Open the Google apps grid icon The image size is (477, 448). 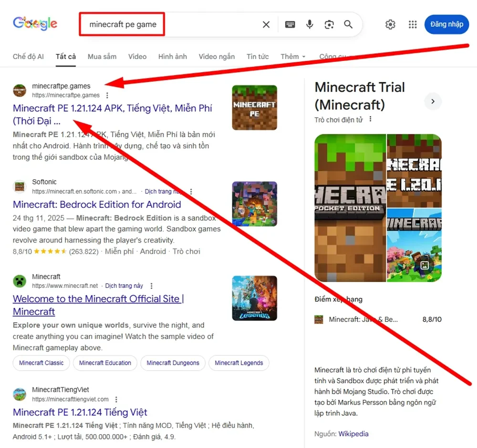(413, 24)
